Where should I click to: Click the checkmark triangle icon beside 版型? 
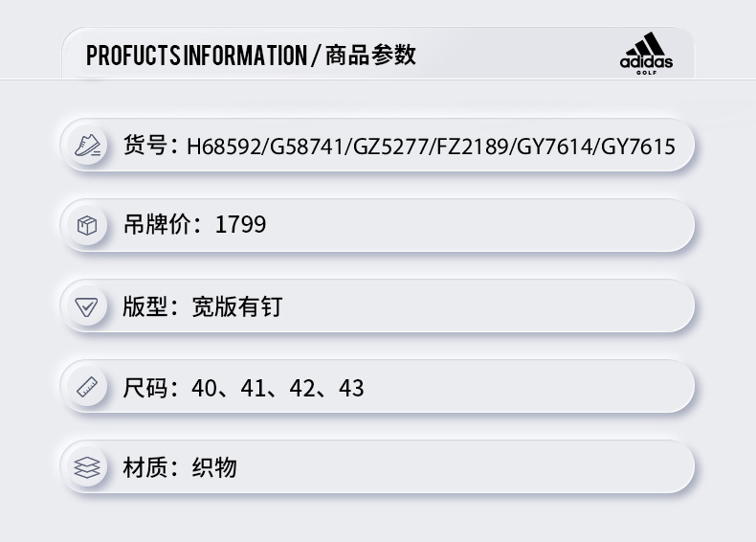(86, 307)
